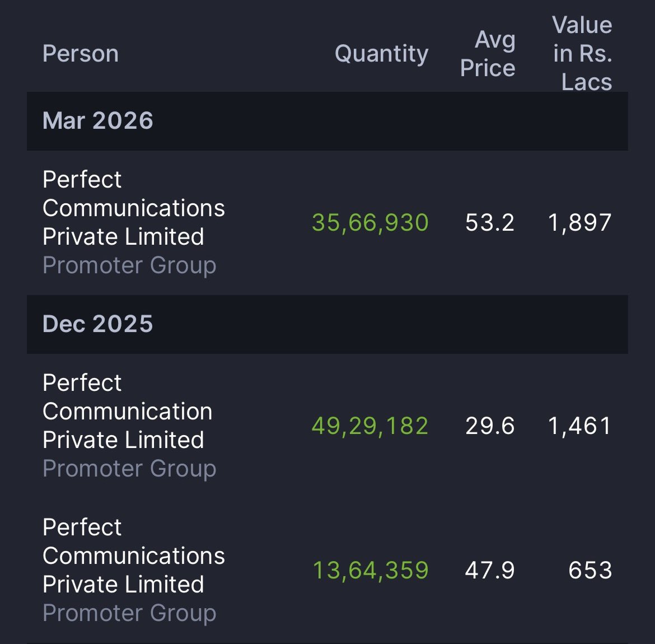
Task: Click the value 1,461
Action: 580,426
